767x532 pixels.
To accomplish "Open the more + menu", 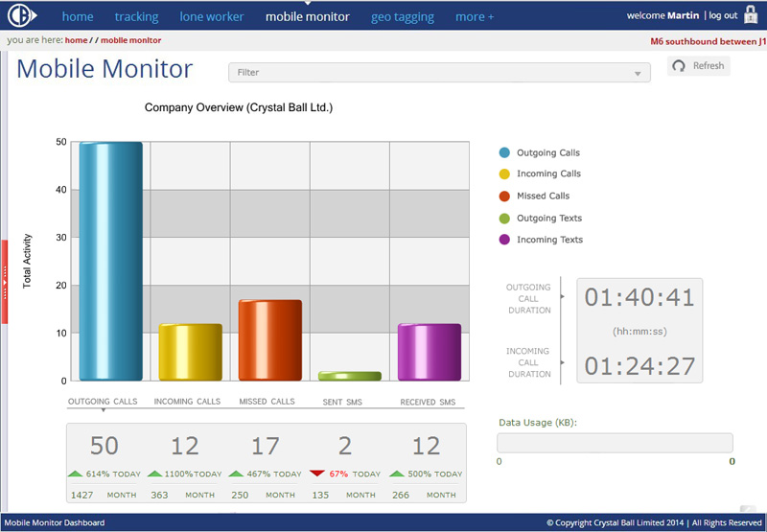I will point(475,16).
